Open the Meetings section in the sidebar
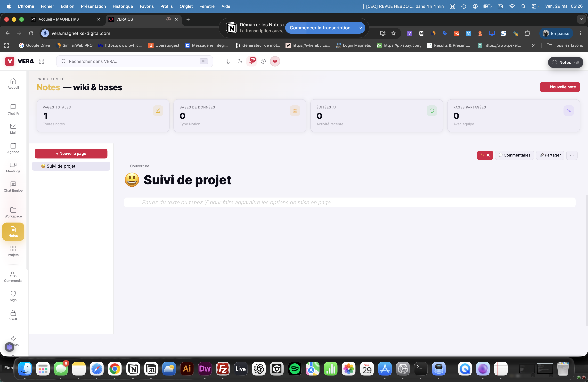Viewport: 588px width, 382px height. [13, 167]
